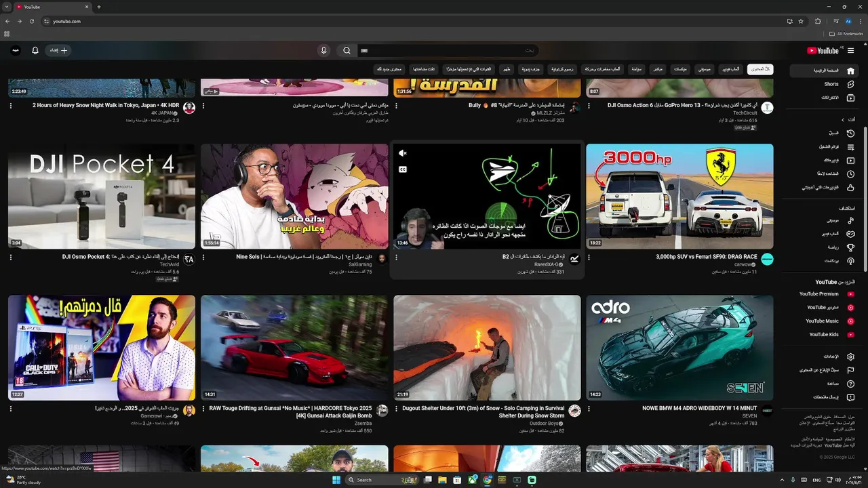Viewport: 868px width, 488px height.
Task: Open more options for Dugout Shelter video
Action: tap(396, 409)
